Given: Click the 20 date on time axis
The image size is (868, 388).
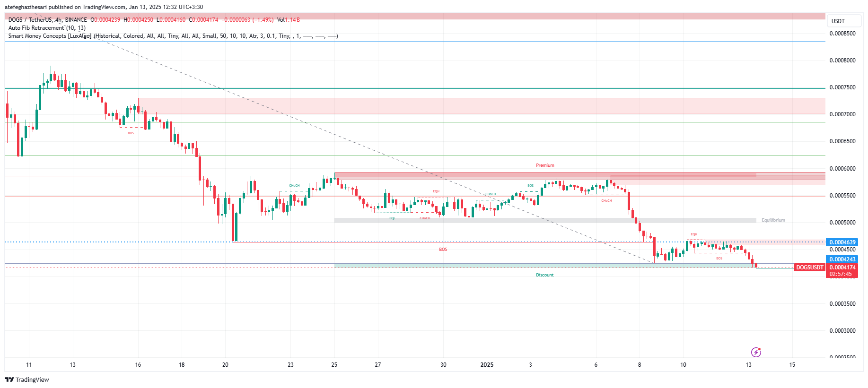Looking at the screenshot, I should (x=225, y=365).
